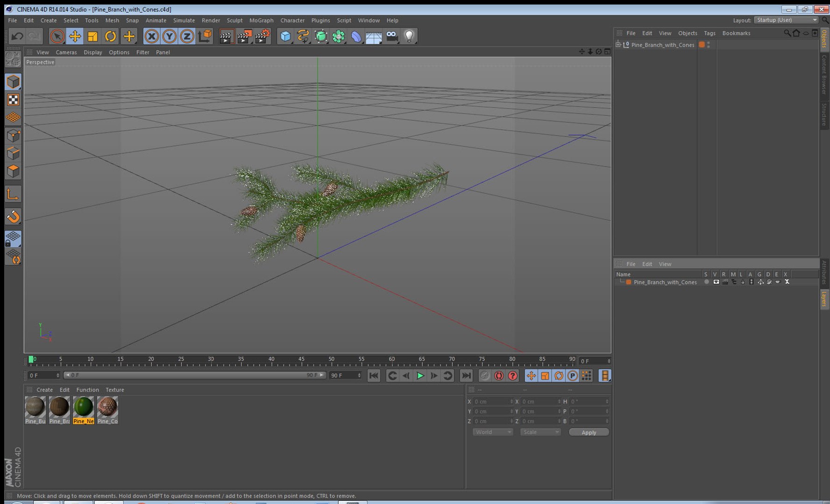Activate the Move tool in top toolbar
The image size is (830, 504).
[75, 36]
